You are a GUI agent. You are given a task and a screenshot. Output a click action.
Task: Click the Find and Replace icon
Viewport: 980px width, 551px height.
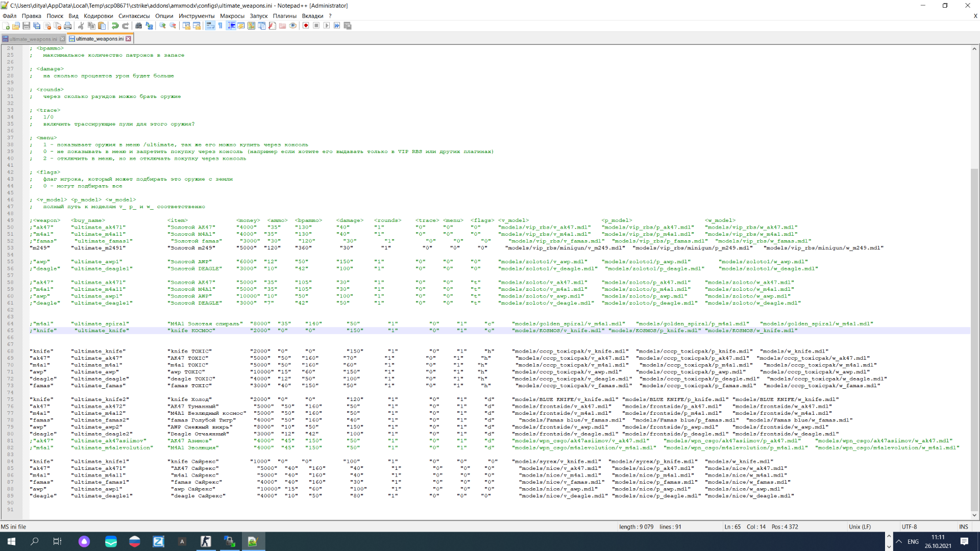149,26
